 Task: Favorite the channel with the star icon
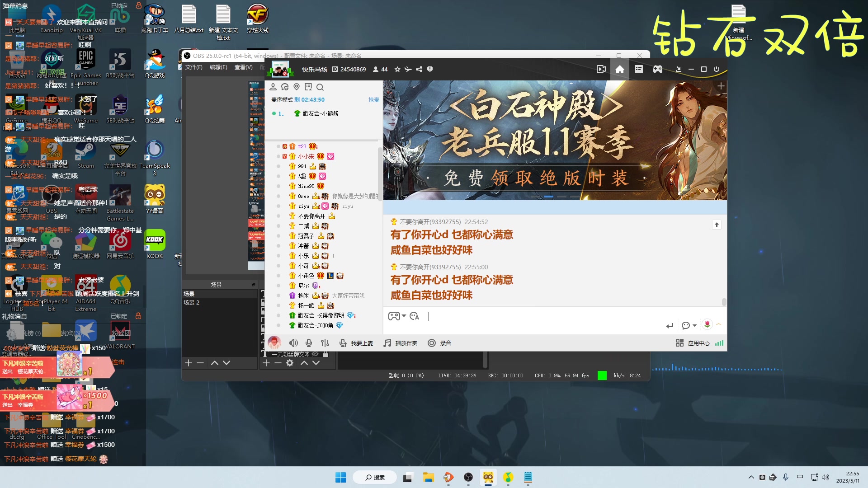(x=397, y=69)
